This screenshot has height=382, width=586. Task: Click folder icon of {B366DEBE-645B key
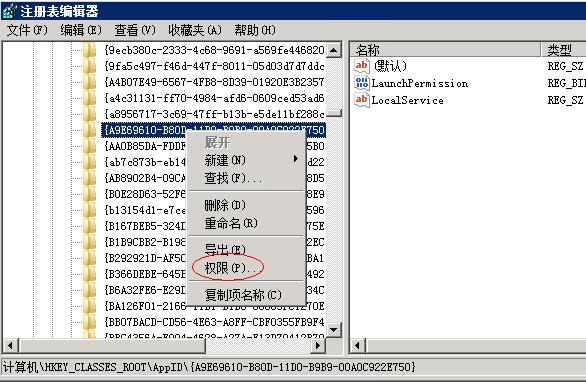click(90, 274)
